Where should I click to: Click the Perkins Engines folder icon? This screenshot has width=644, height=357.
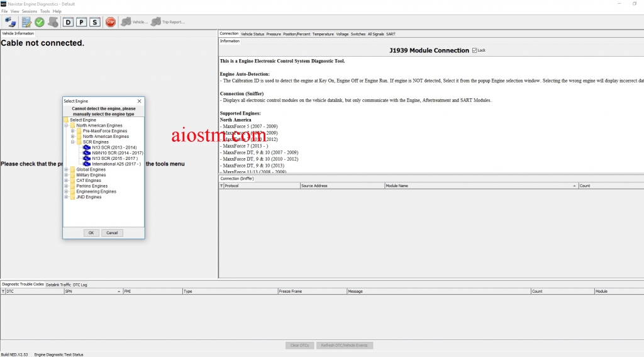[72, 186]
